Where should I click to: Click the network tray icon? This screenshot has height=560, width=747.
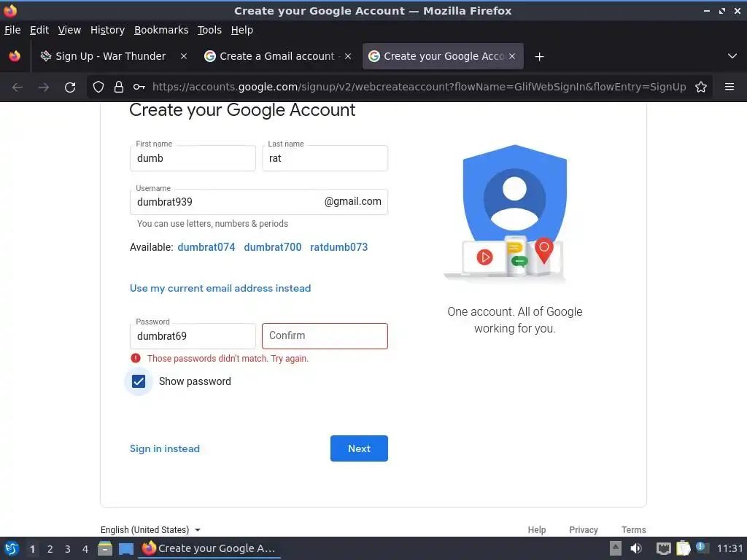click(x=663, y=549)
